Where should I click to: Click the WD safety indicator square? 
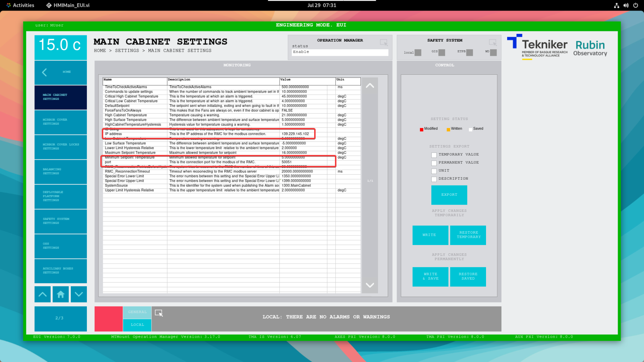(493, 52)
